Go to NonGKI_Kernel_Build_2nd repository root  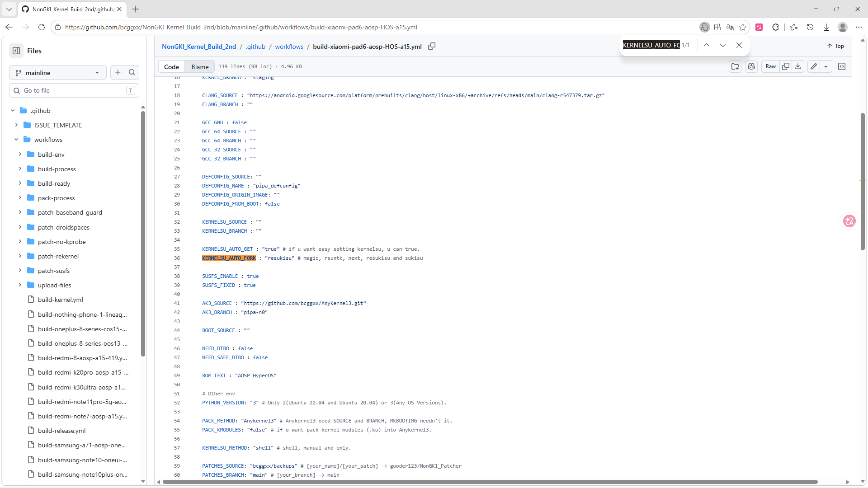click(199, 47)
